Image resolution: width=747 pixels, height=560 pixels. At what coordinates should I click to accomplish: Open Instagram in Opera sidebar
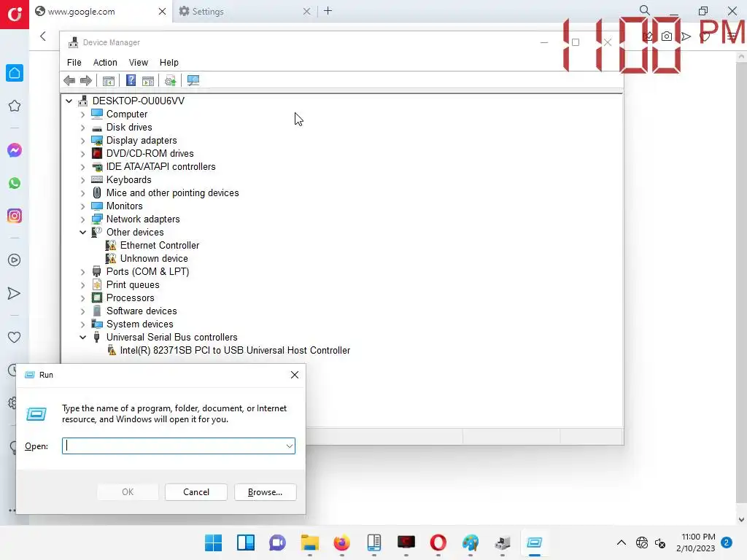click(x=15, y=216)
